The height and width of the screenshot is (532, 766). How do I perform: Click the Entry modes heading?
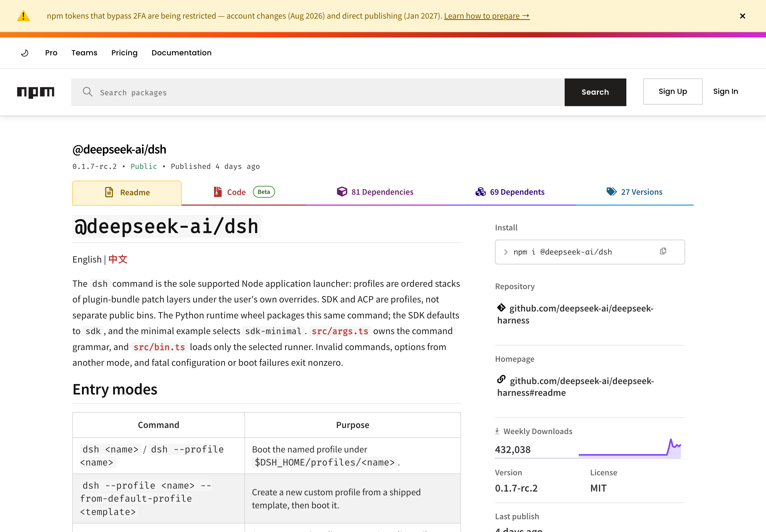pos(115,389)
